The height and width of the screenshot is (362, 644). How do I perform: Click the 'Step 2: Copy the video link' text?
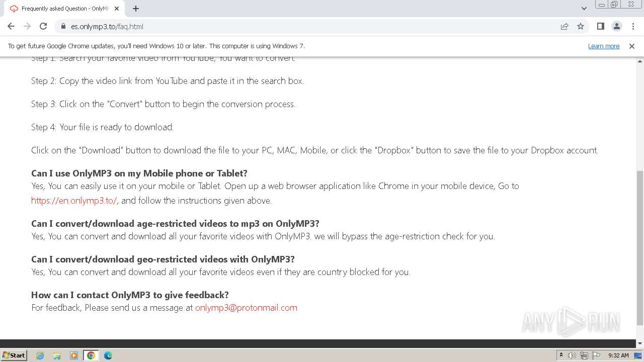(x=168, y=81)
